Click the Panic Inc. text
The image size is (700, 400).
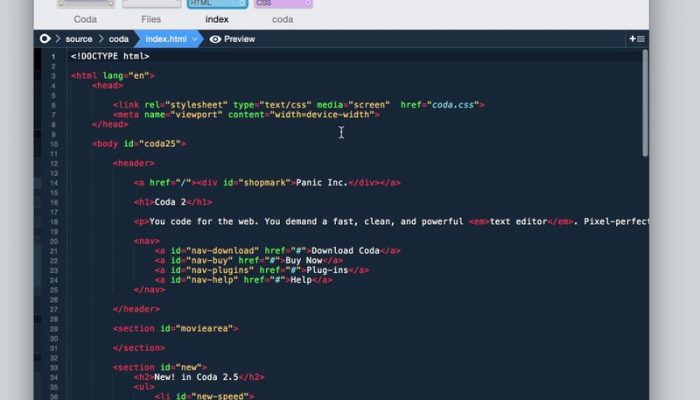pyautogui.click(x=321, y=183)
